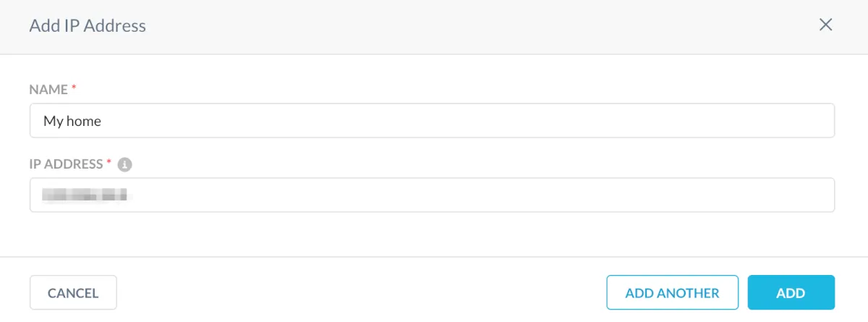Screen dimensions: 868x322
Task: Focus the Name input field
Action: coord(432,121)
